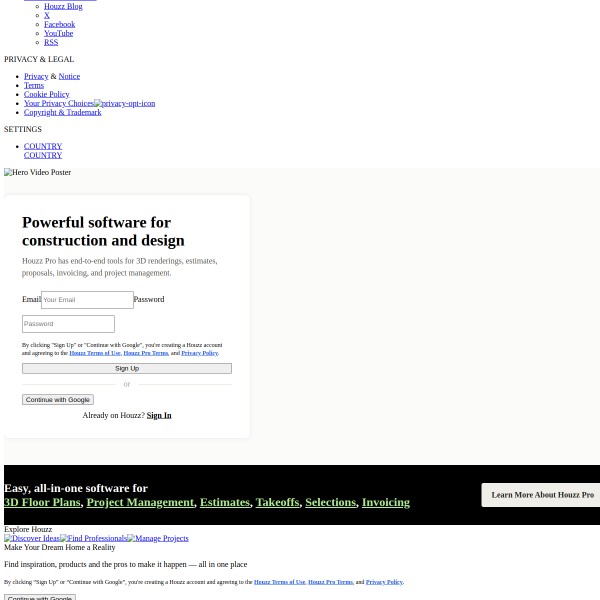Open the Estimates link
600x600 pixels.
(x=225, y=502)
